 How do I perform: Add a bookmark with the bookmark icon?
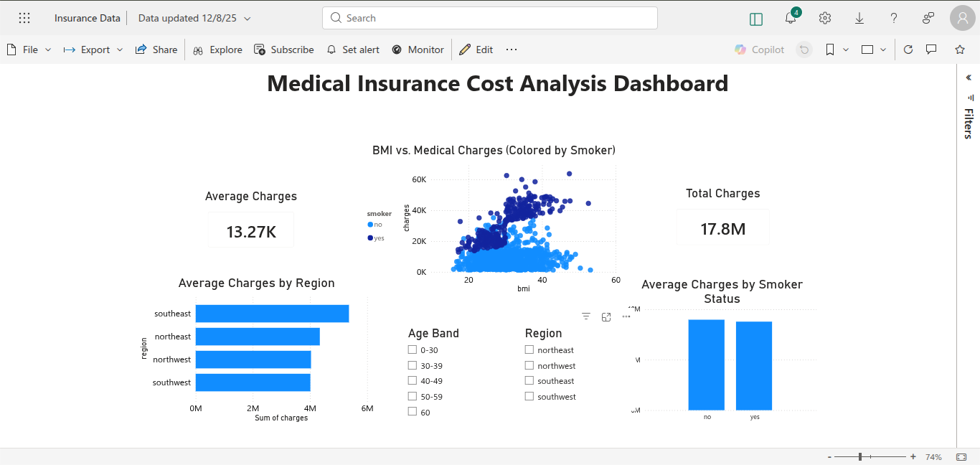(x=829, y=50)
